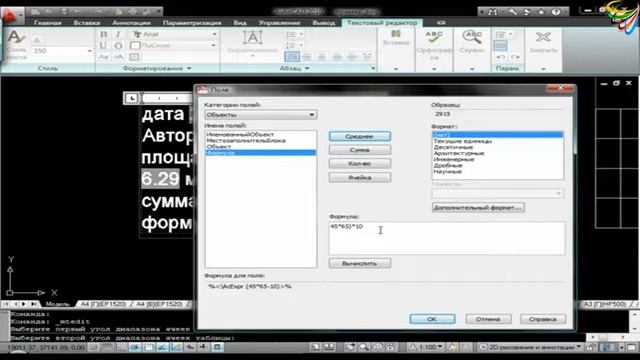
Task: Click the L tab-stop marker on text ruler
Action: (131, 98)
